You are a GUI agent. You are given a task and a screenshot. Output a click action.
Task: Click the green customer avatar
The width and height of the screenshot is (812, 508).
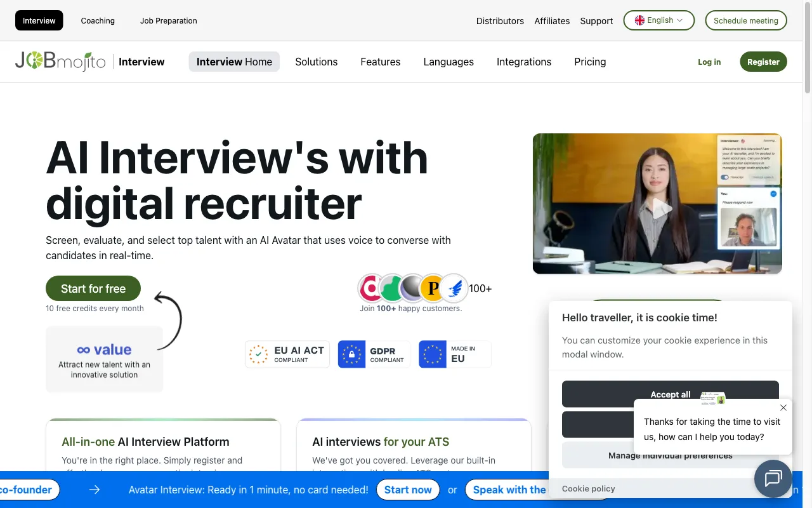pos(392,288)
